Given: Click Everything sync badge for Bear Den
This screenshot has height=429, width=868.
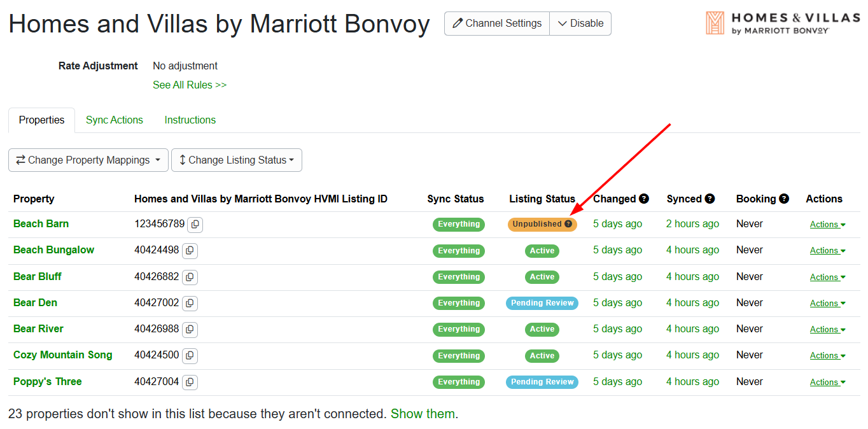Looking at the screenshot, I should pos(459,304).
